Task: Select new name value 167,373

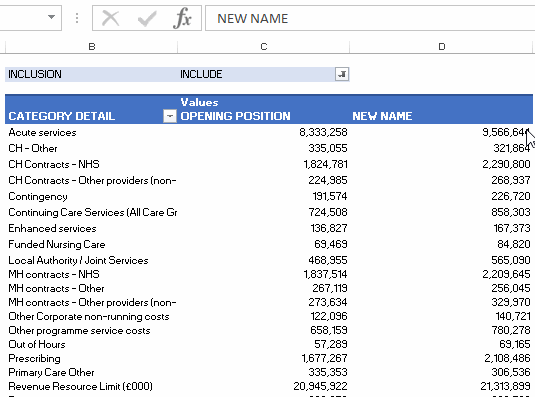Action: 512,229
